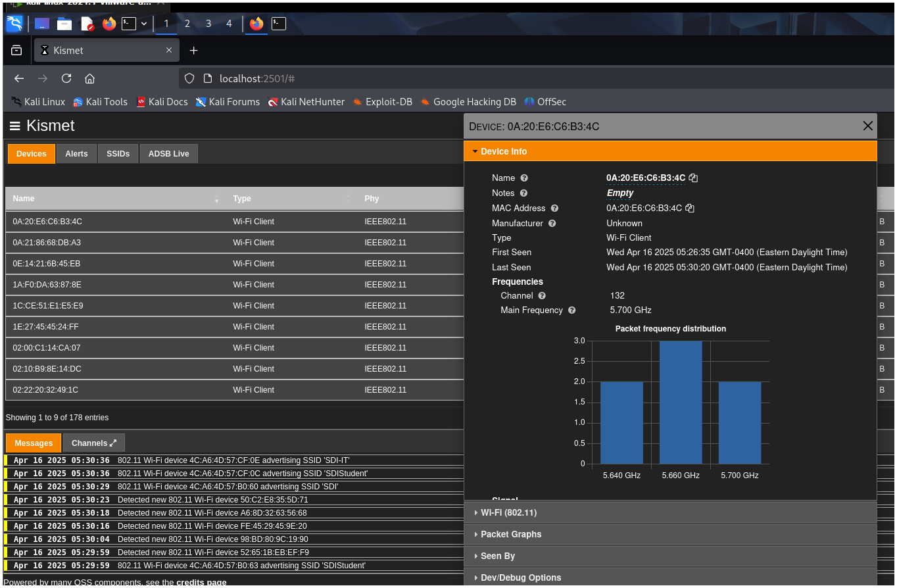
Task: Open the Kali NetHunter bookmark
Action: coord(306,102)
